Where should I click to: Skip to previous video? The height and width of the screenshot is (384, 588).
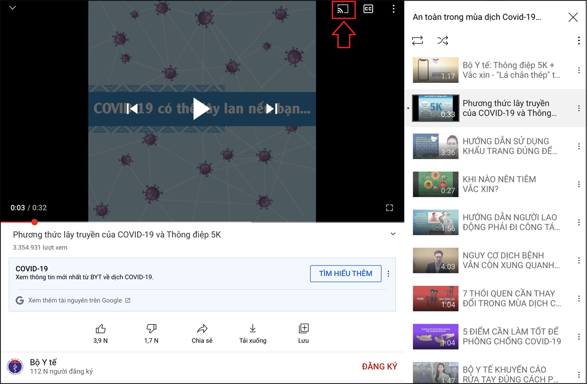pos(132,109)
